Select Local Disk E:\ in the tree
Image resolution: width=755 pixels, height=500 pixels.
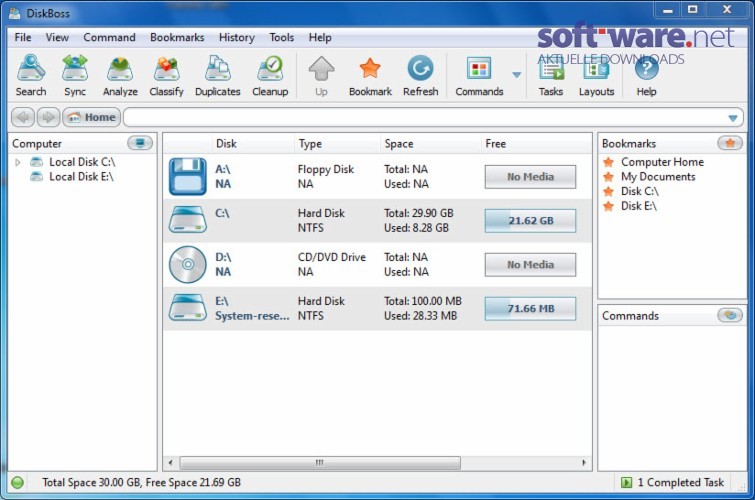point(81,177)
